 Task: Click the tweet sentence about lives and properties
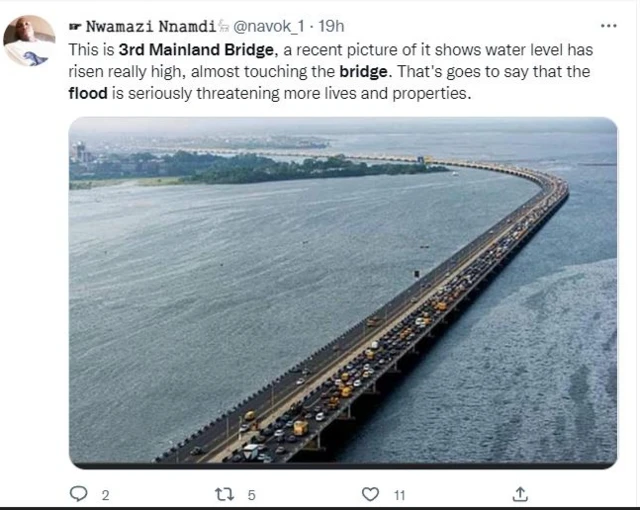pos(300,94)
